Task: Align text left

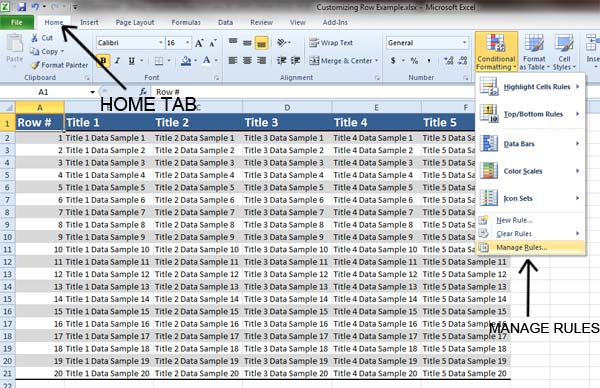Action: [233, 60]
